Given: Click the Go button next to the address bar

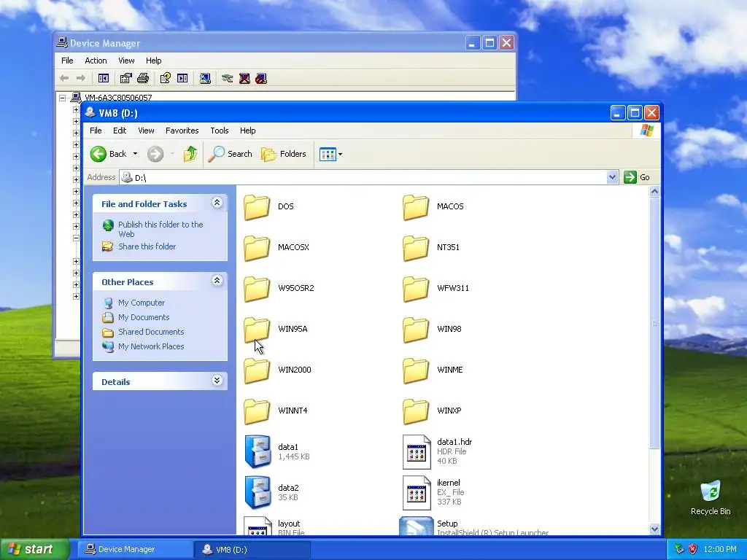Looking at the screenshot, I should 637,177.
